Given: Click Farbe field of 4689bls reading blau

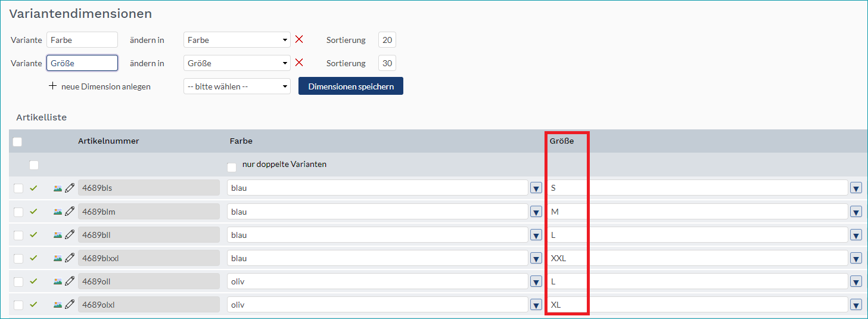Looking at the screenshot, I should [x=378, y=188].
